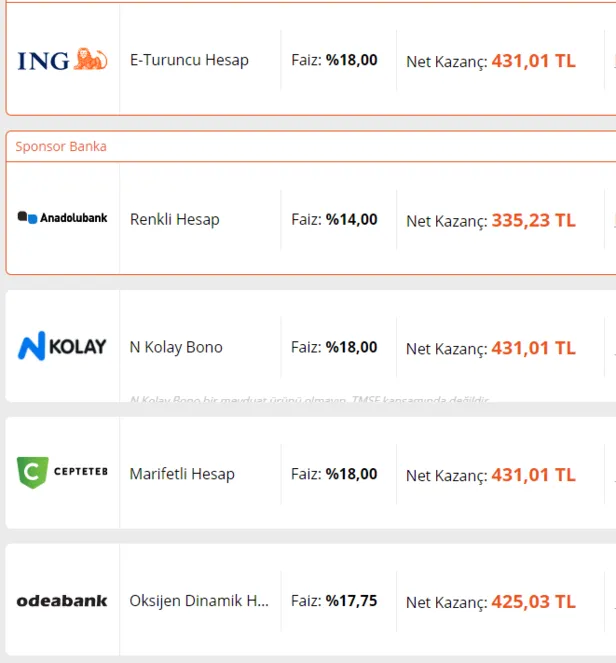Click Anadolubank net earnings 335,23 TL
The width and height of the screenshot is (616, 663).
click(533, 220)
